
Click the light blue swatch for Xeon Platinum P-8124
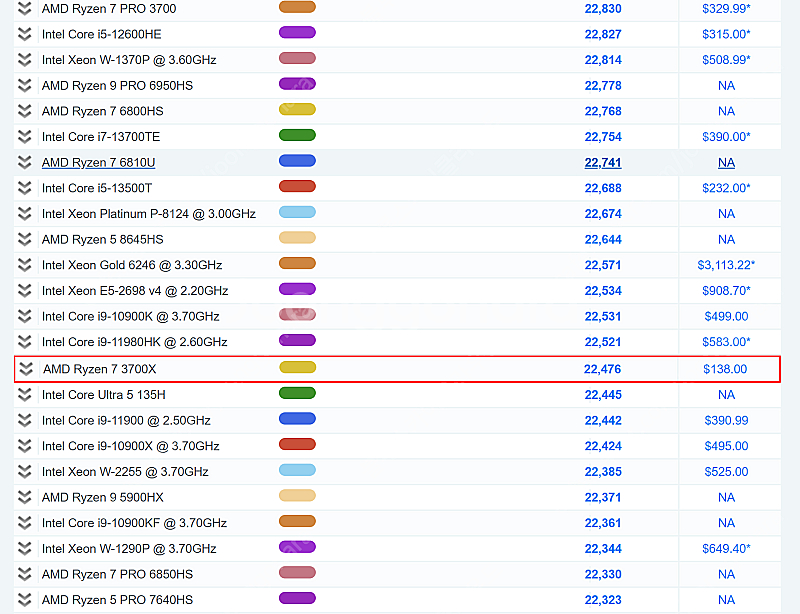coord(297,212)
